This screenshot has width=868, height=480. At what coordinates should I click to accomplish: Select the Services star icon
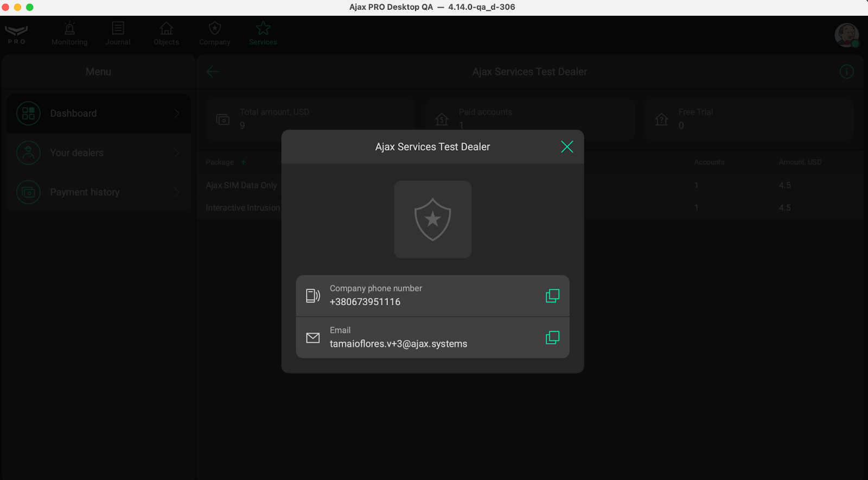[263, 28]
